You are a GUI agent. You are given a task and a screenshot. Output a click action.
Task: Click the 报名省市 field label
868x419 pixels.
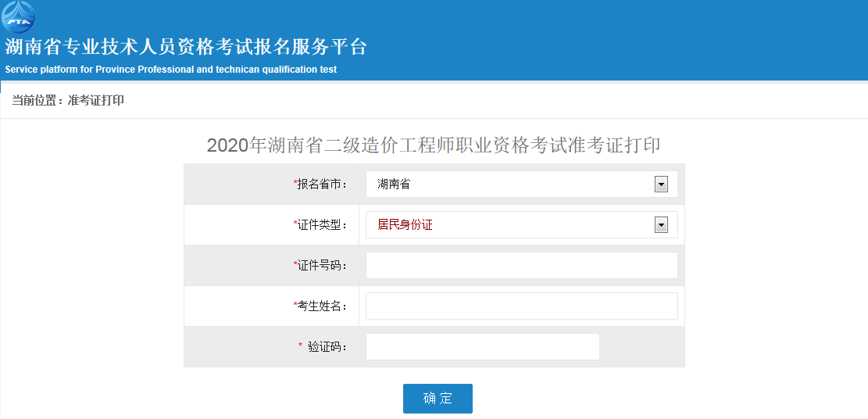tap(320, 184)
